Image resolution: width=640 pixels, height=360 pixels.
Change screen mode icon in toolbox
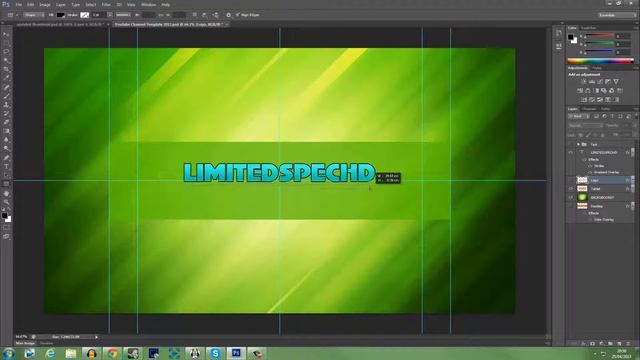pyautogui.click(x=6, y=236)
